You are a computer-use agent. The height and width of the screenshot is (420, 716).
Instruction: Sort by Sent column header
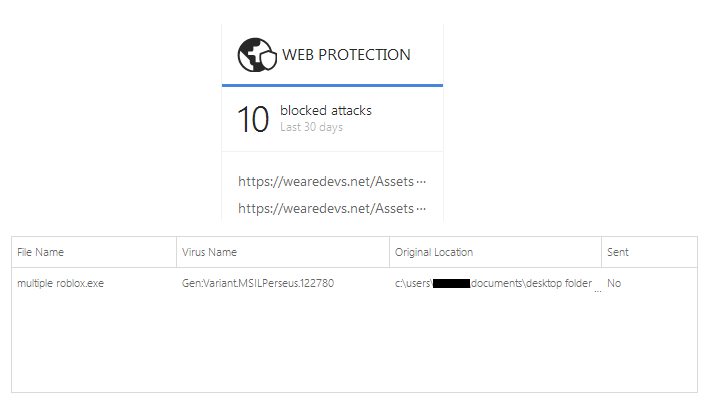click(x=617, y=252)
